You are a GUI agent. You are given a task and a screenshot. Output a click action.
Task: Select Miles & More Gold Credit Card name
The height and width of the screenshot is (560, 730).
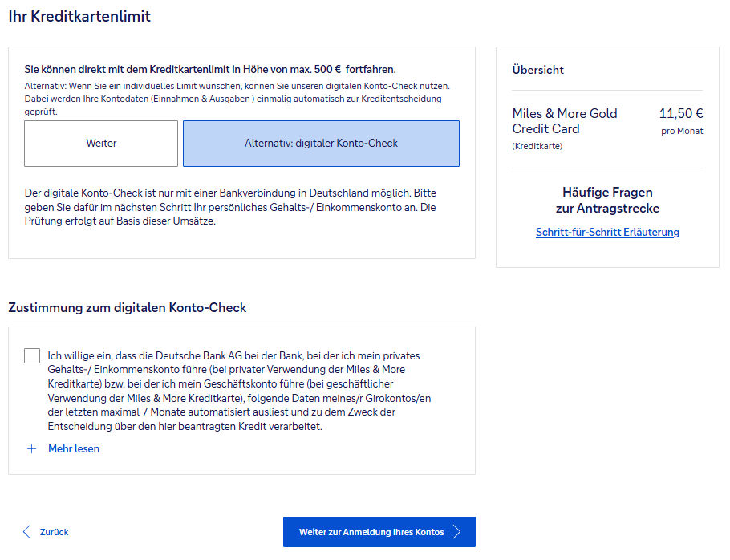565,121
